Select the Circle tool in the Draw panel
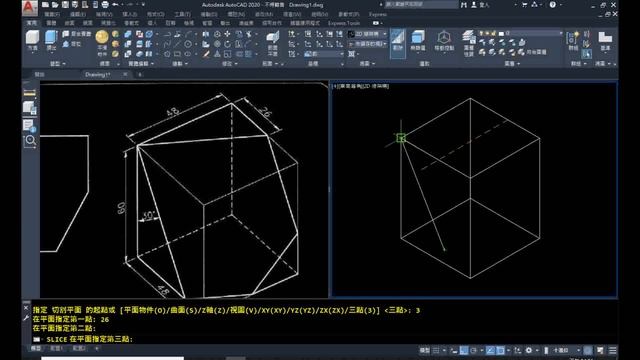 (188, 44)
